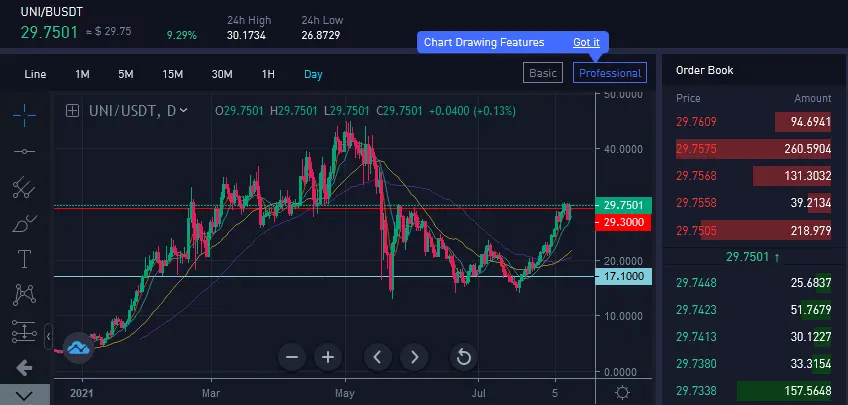Select buy order at price 29.7380
The width and height of the screenshot is (848, 405).
point(753,363)
